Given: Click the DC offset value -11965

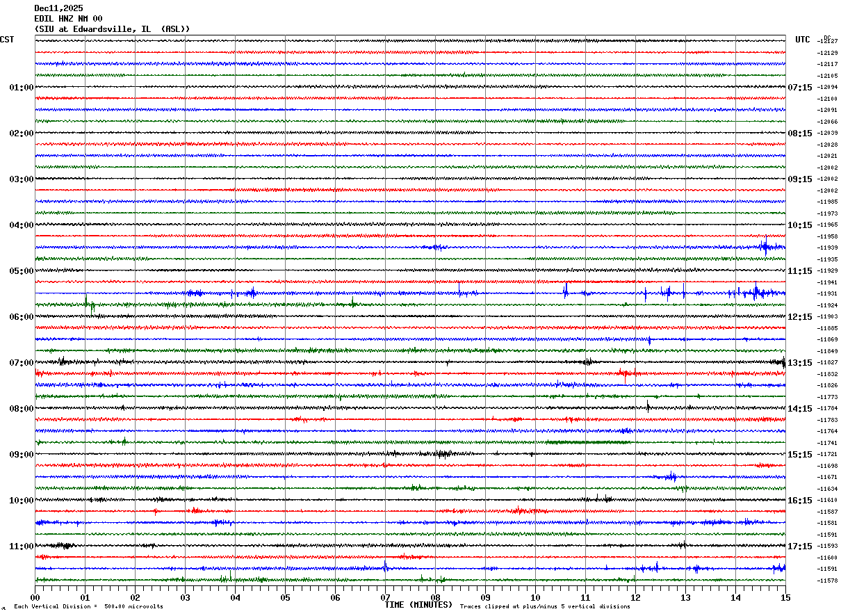Looking at the screenshot, I should pos(827,225).
